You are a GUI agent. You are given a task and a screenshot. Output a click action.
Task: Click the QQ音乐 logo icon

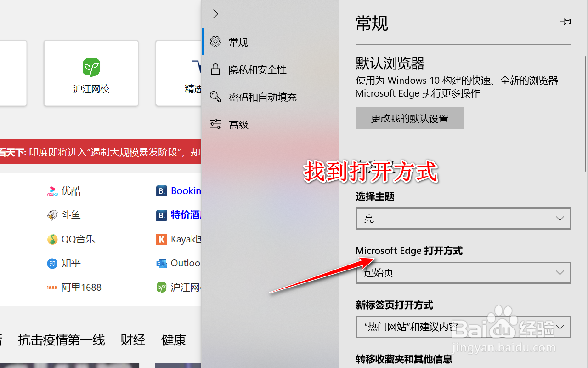pos(52,239)
